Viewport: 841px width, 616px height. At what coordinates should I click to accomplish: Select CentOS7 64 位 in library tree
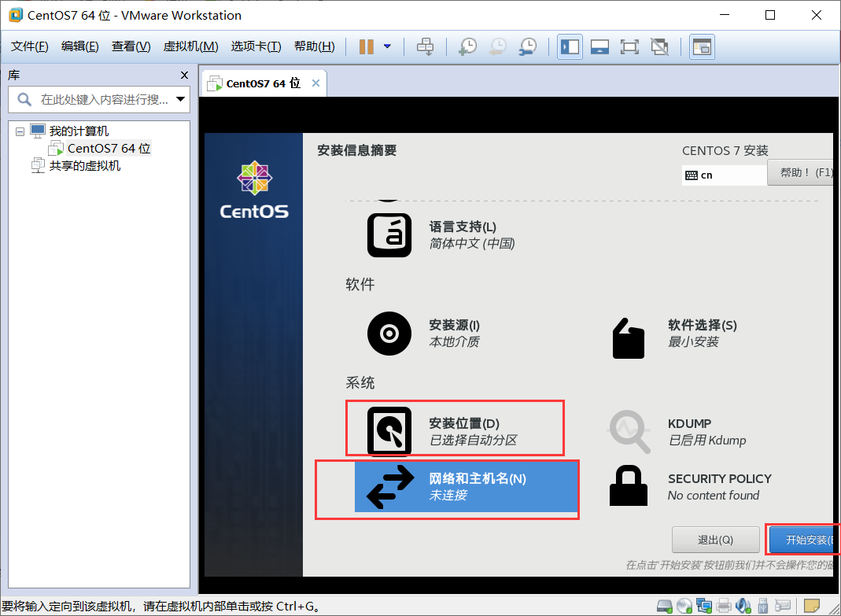pyautogui.click(x=109, y=148)
